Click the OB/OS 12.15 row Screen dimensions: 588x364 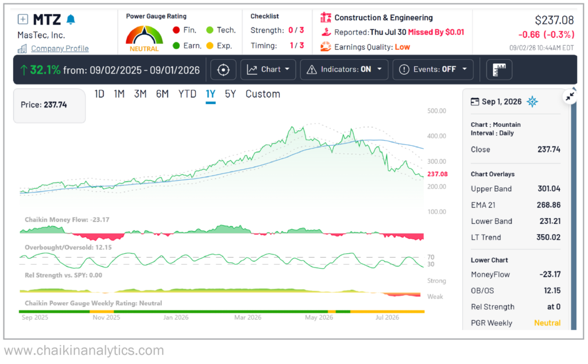tap(516, 291)
